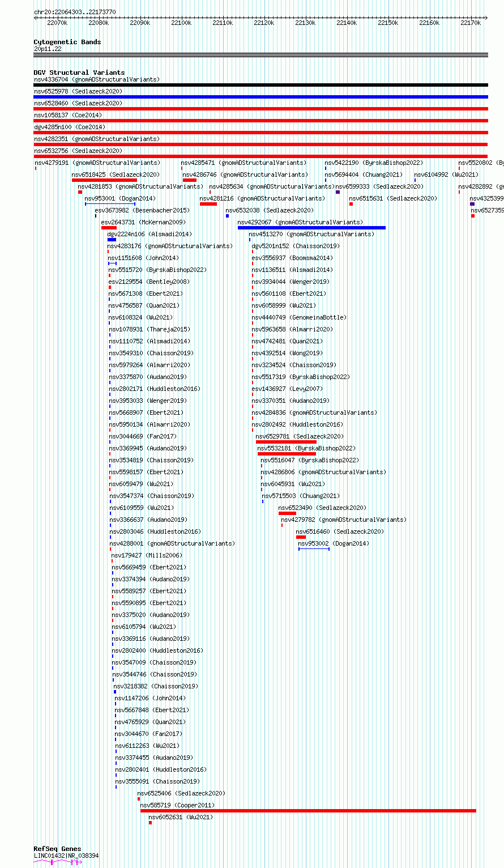Select the blue nsv6525978 variant bar
This screenshot has height=868, width=504.
click(x=260, y=97)
